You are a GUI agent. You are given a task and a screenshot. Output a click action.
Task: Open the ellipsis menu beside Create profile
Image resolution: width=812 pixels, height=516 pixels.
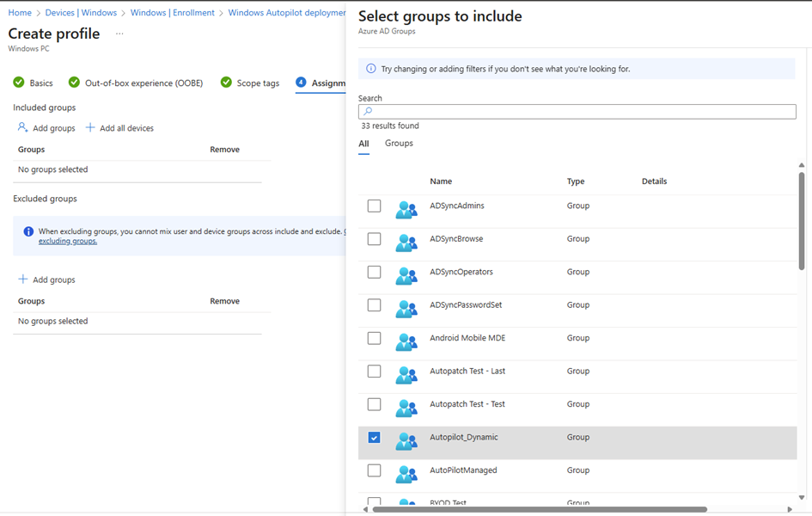pos(119,34)
